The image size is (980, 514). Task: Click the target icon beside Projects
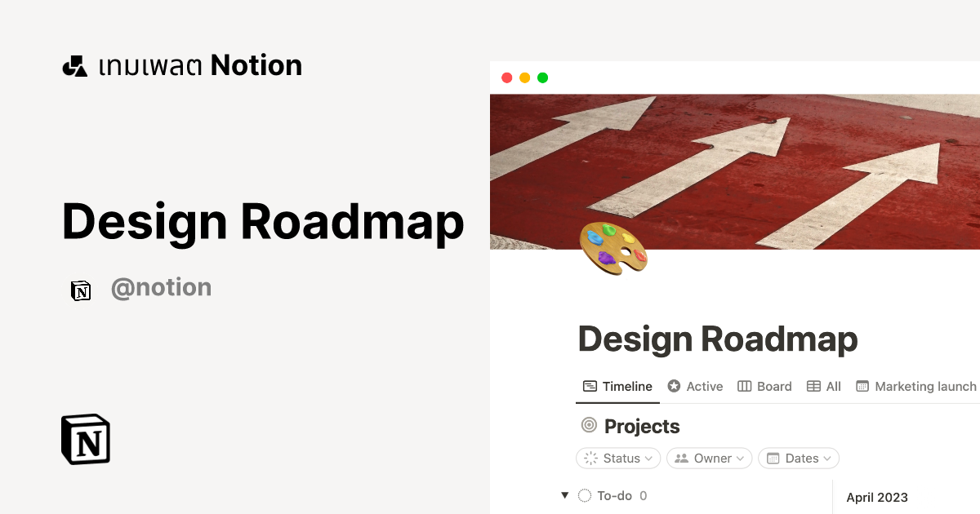(589, 426)
